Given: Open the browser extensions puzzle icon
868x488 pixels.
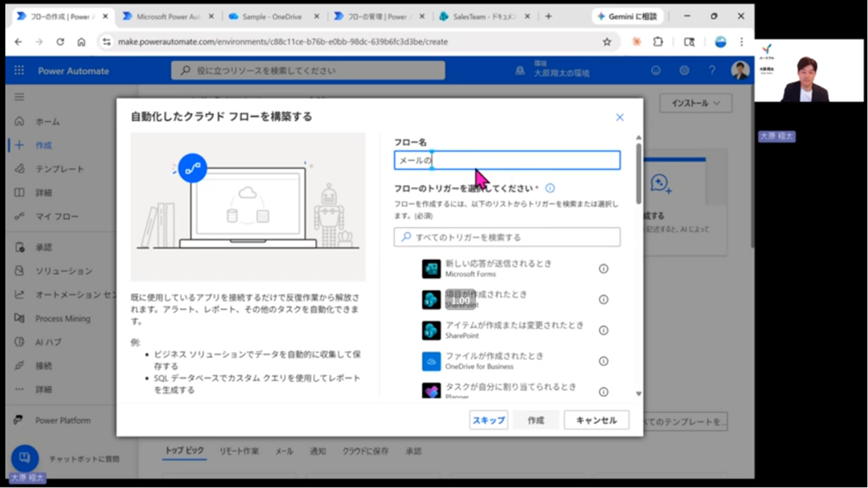Looking at the screenshot, I should point(658,42).
